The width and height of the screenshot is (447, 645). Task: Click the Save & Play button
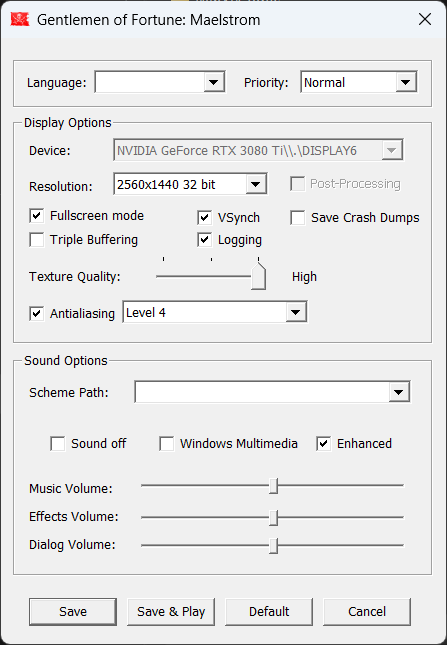[x=171, y=612]
